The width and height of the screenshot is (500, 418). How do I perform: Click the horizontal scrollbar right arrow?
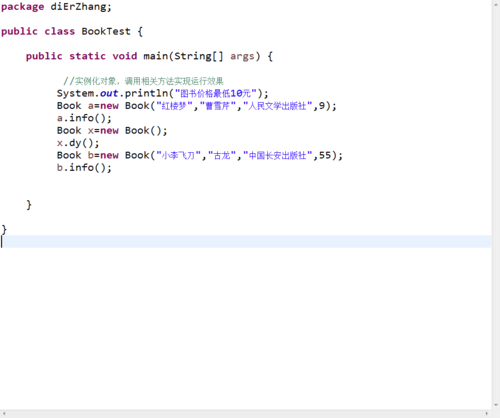(487, 414)
